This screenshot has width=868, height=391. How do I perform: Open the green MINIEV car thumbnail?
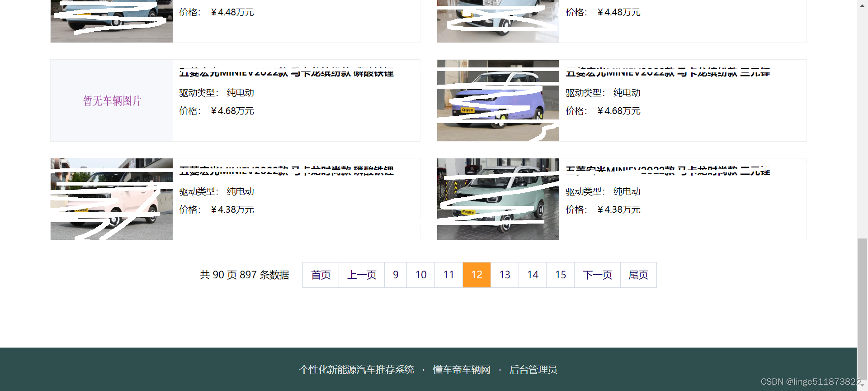coord(498,199)
